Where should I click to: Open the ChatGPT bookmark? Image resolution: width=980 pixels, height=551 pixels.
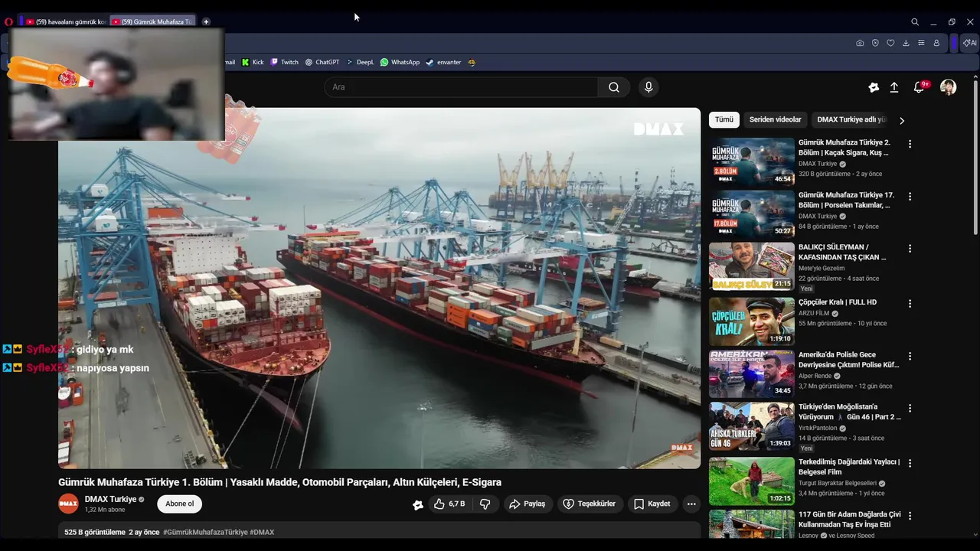pos(322,62)
